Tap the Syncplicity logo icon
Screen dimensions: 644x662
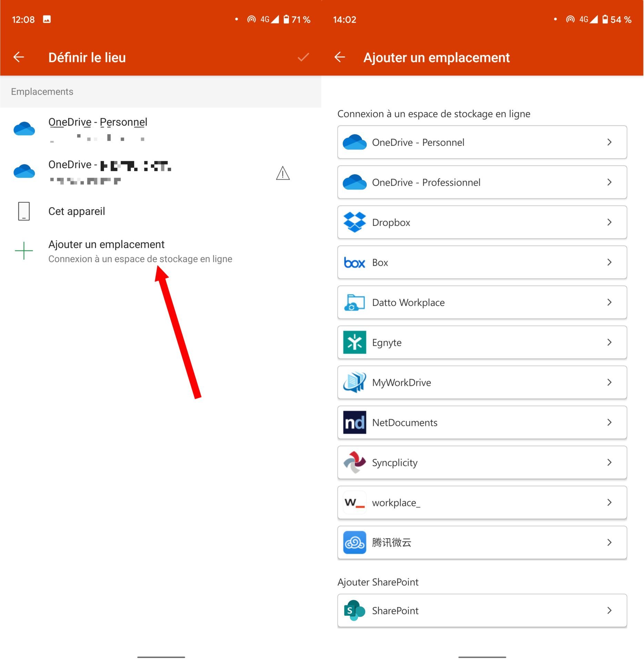tap(354, 462)
